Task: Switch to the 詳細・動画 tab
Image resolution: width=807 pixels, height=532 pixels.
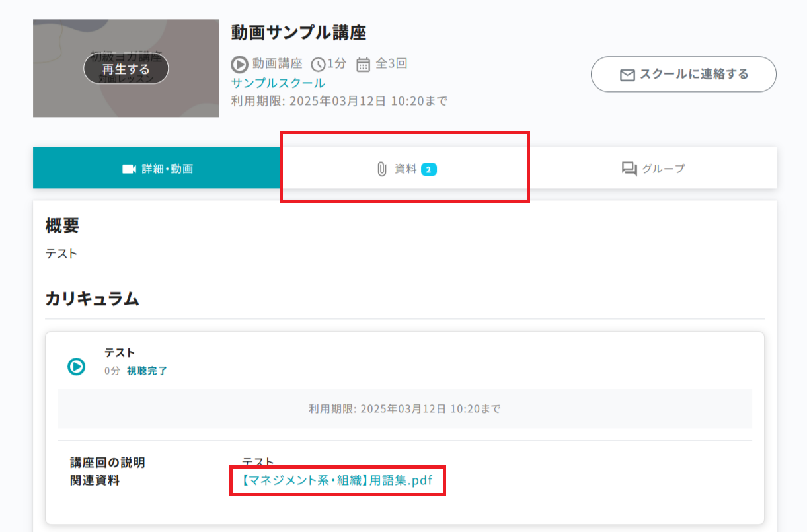Action: [157, 169]
